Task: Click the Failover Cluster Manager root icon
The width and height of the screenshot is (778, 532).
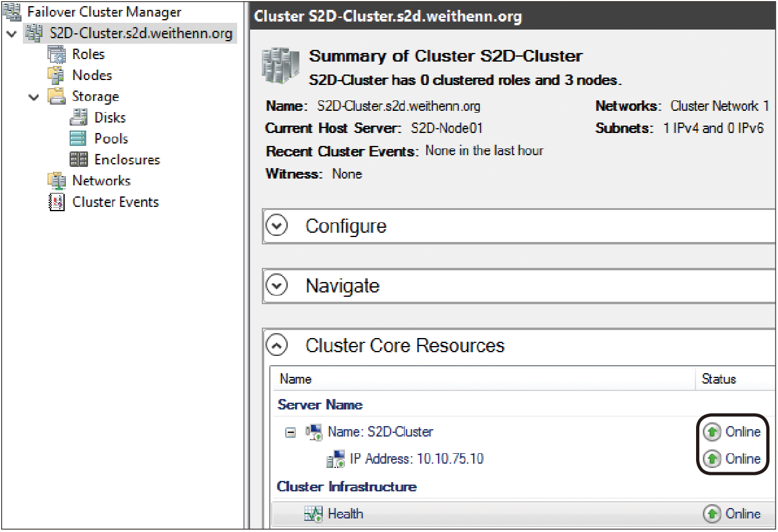Action: [x=12, y=12]
